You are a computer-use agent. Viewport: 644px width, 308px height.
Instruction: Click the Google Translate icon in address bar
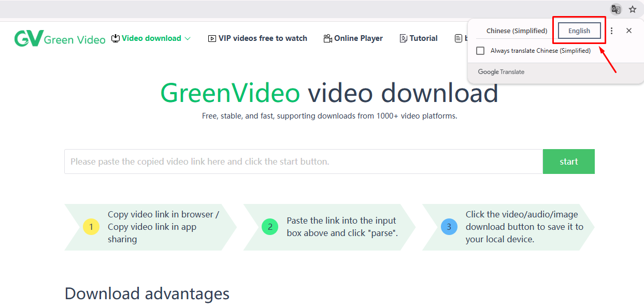pos(616,9)
